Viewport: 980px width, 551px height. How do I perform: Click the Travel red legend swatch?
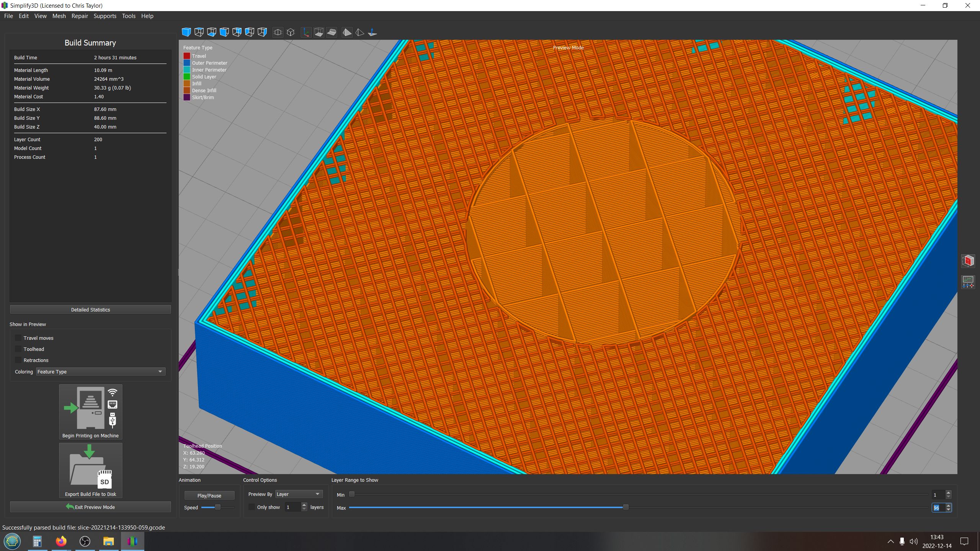(x=187, y=56)
